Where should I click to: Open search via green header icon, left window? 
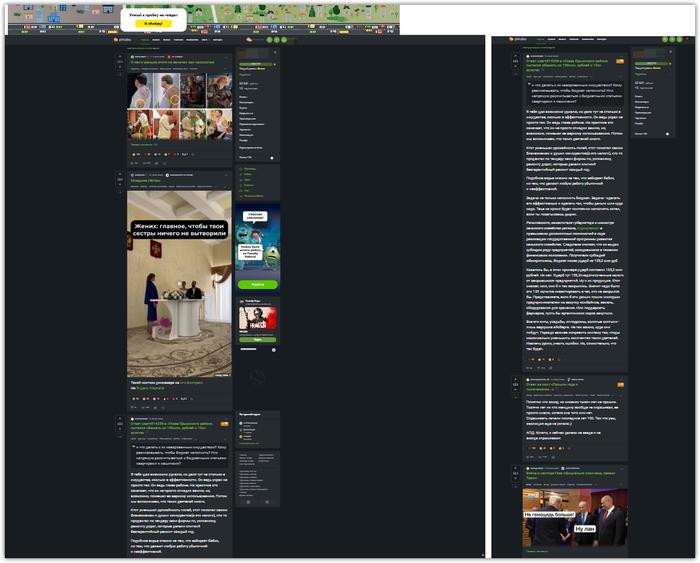click(x=269, y=40)
